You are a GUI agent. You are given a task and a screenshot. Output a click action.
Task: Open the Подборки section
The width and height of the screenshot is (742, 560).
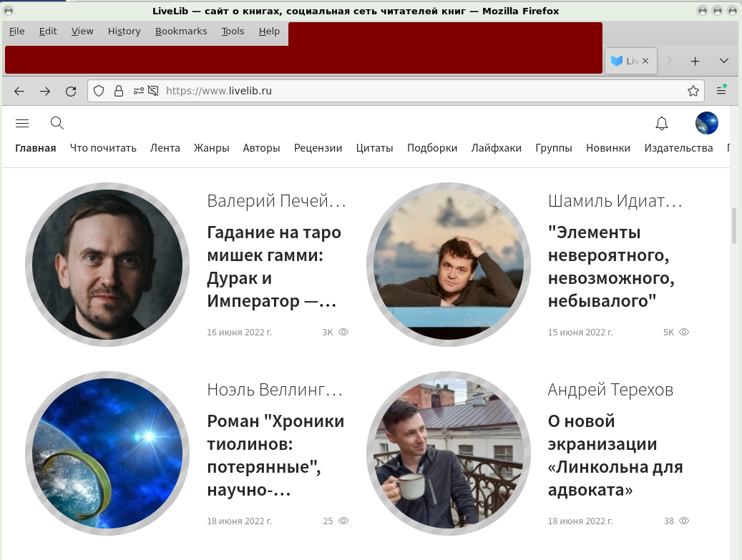(x=432, y=148)
